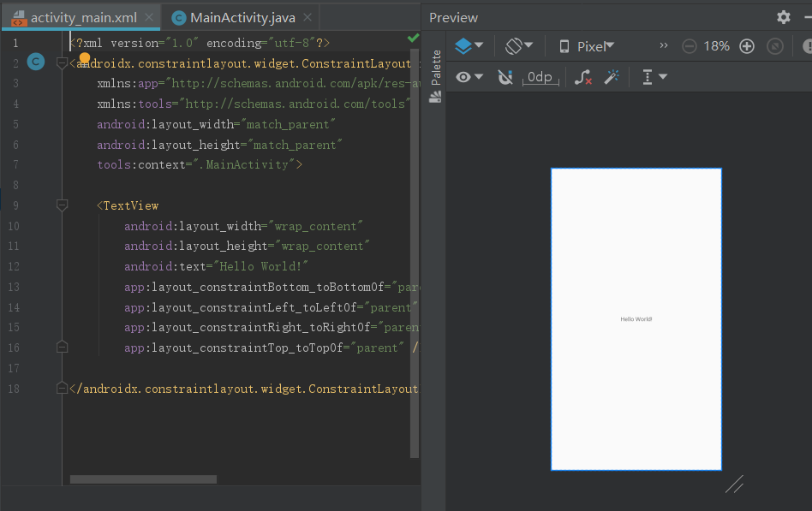Close the activity_main.xml tab

click(x=149, y=17)
